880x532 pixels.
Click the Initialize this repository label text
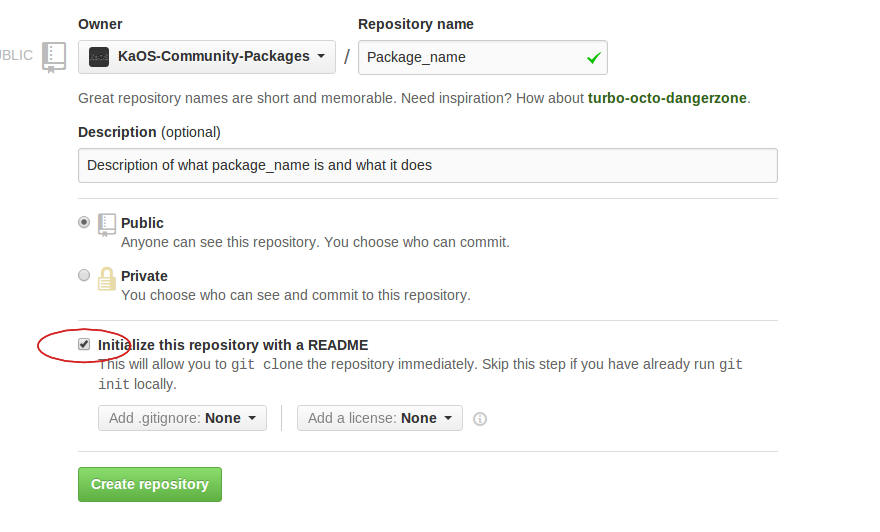point(233,345)
